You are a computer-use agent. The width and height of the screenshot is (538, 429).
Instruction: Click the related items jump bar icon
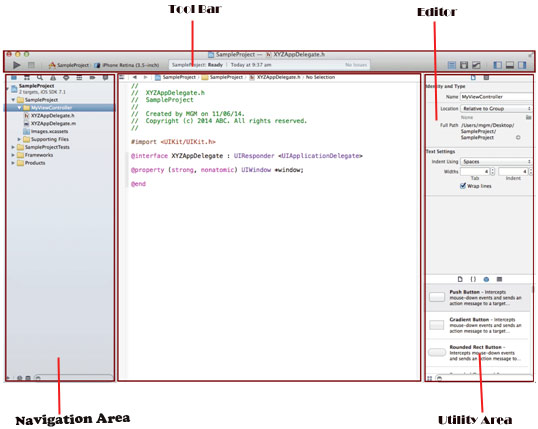[x=122, y=77]
